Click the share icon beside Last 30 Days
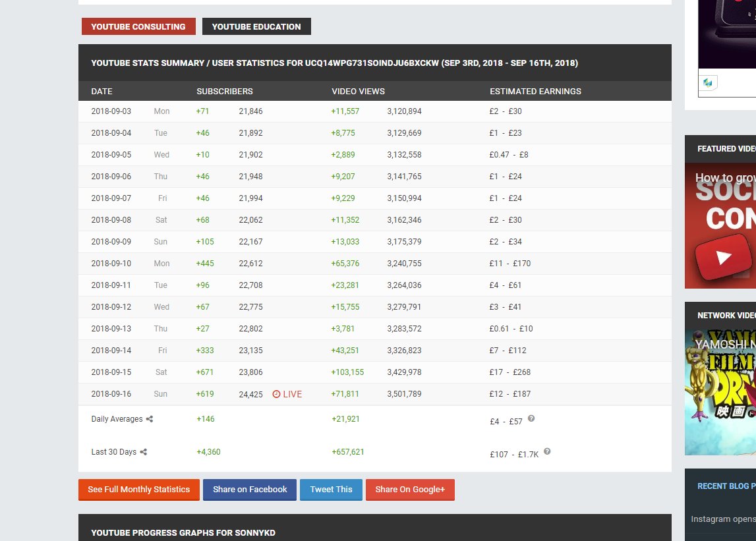 (143, 452)
